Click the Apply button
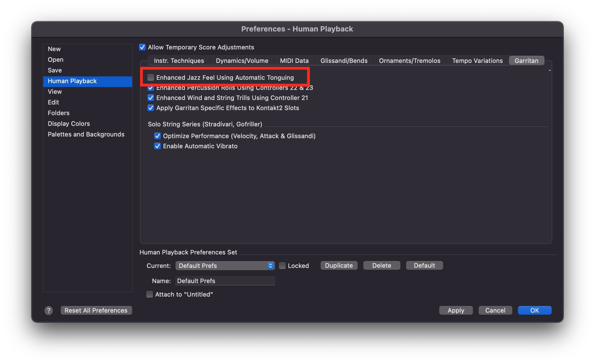This screenshot has height=364, width=595. [456, 310]
